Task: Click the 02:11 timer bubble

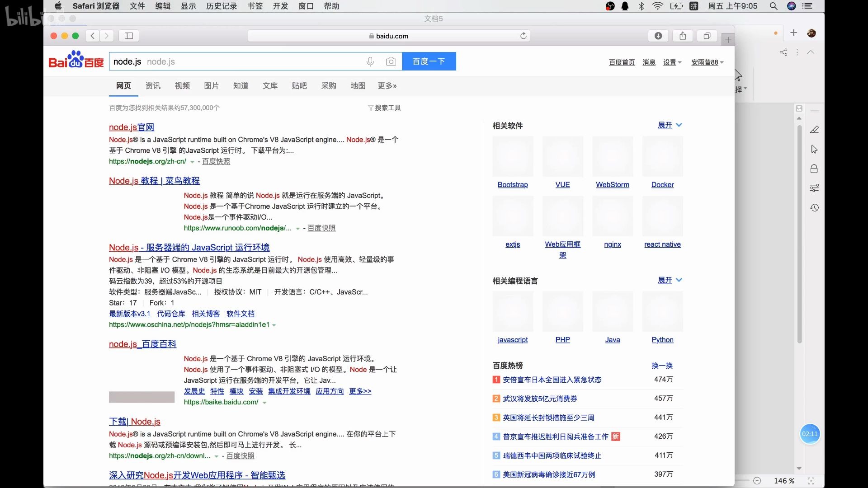Action: (x=810, y=434)
